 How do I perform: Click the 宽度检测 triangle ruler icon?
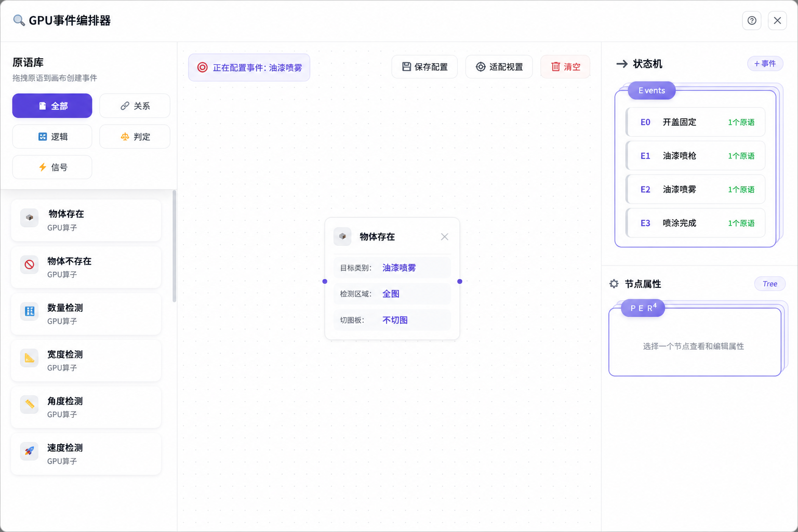[x=30, y=358]
